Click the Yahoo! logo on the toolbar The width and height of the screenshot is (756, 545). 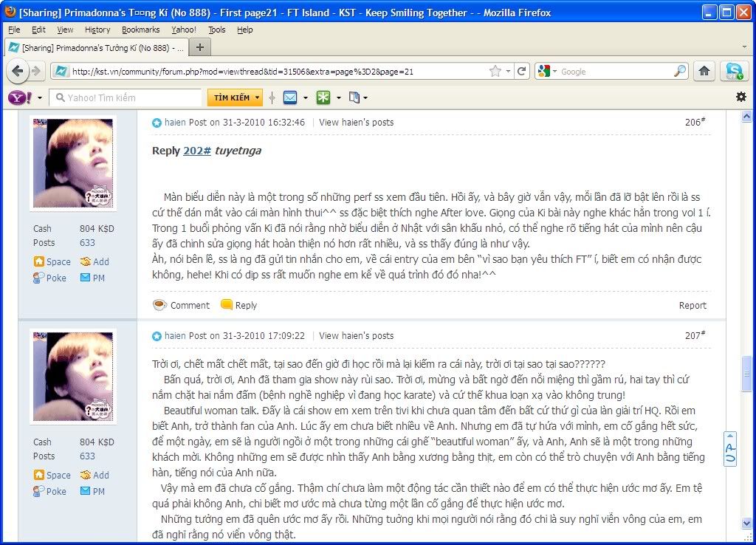pyautogui.click(x=20, y=98)
